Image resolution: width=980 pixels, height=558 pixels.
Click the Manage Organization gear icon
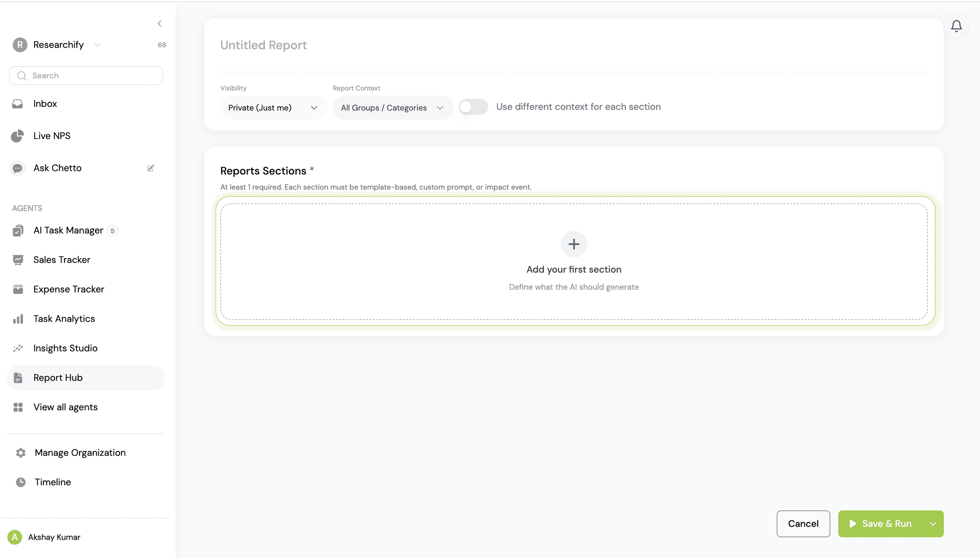(x=21, y=453)
